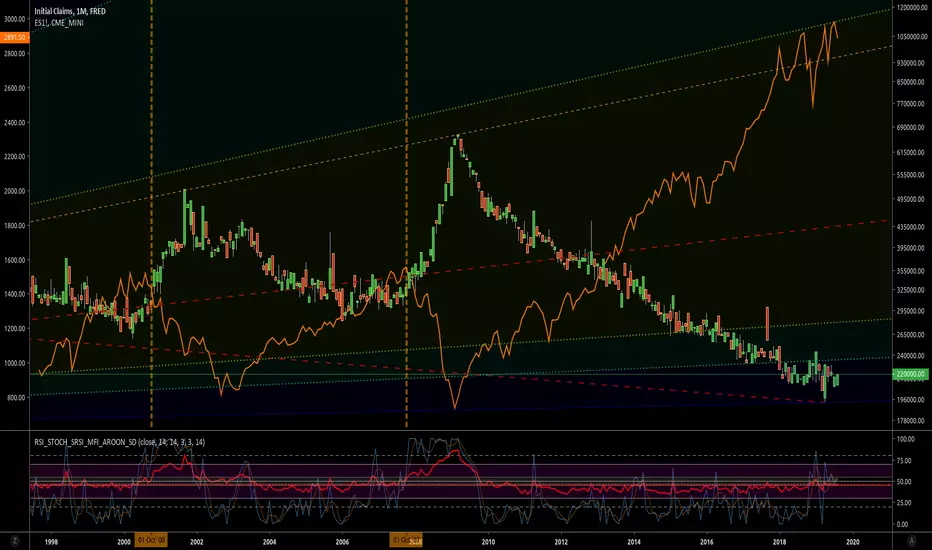Click the 2018 year label on time axis

point(779,542)
